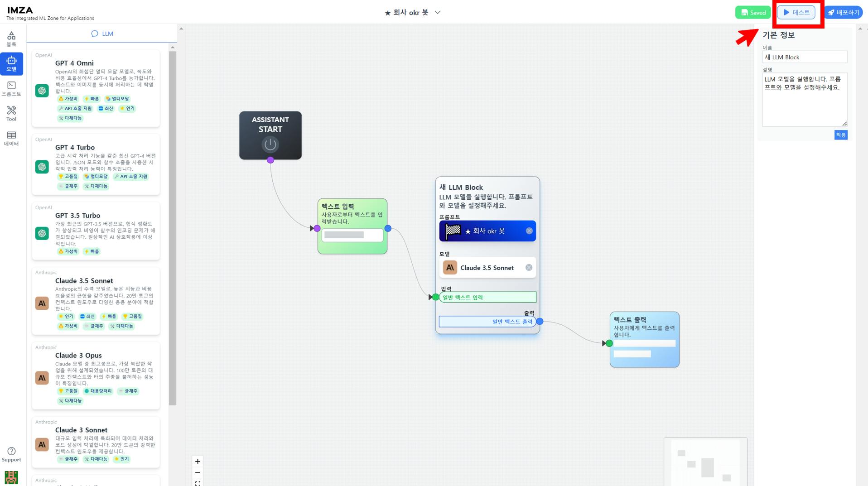Click the 텍스트 입력 node purple input port
Screen dimensions: 868x486
click(317, 228)
